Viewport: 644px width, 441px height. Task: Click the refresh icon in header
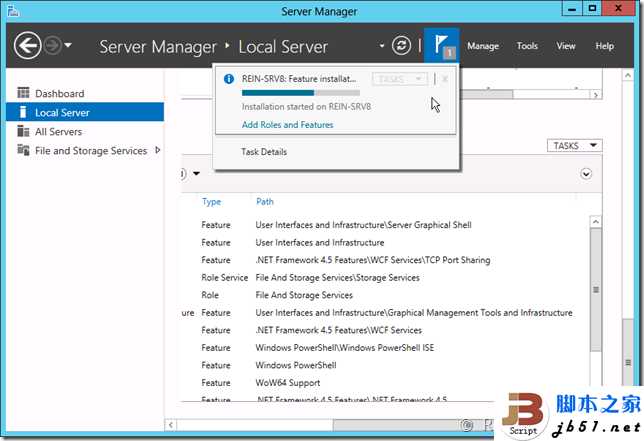coord(401,46)
